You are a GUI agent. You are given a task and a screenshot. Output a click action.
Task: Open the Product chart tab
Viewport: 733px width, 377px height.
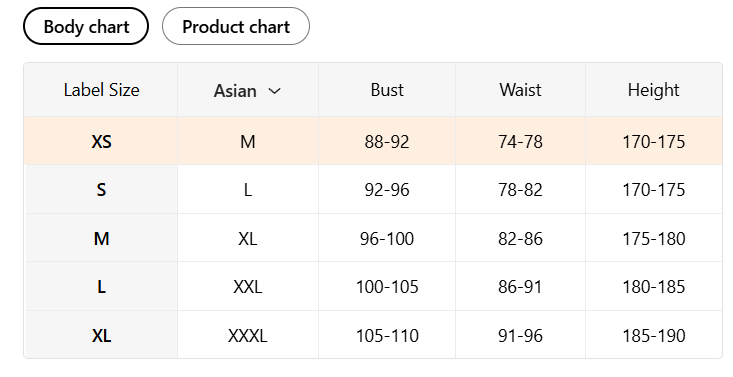point(236,26)
